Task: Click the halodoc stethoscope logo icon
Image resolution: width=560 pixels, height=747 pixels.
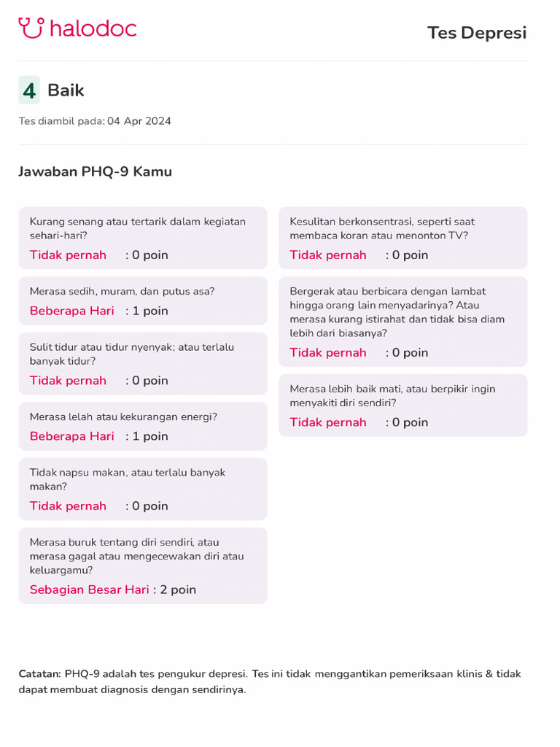Action: coord(31,28)
